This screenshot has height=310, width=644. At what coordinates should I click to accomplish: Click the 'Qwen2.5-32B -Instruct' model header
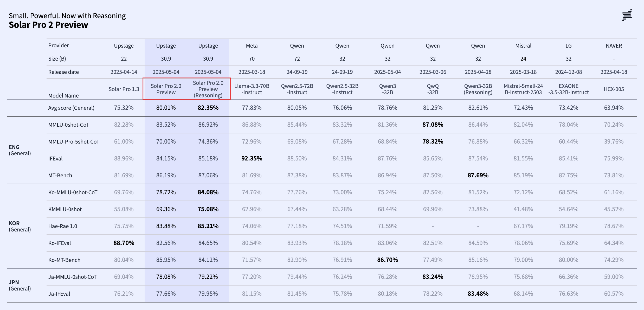pos(342,89)
